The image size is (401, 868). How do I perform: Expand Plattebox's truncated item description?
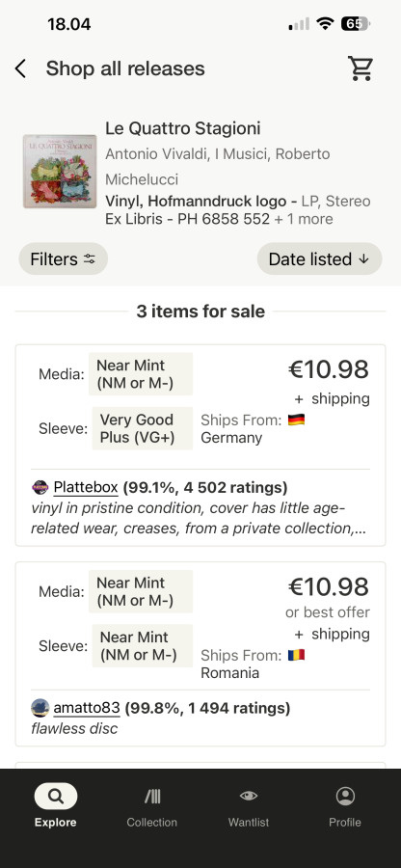[199, 518]
